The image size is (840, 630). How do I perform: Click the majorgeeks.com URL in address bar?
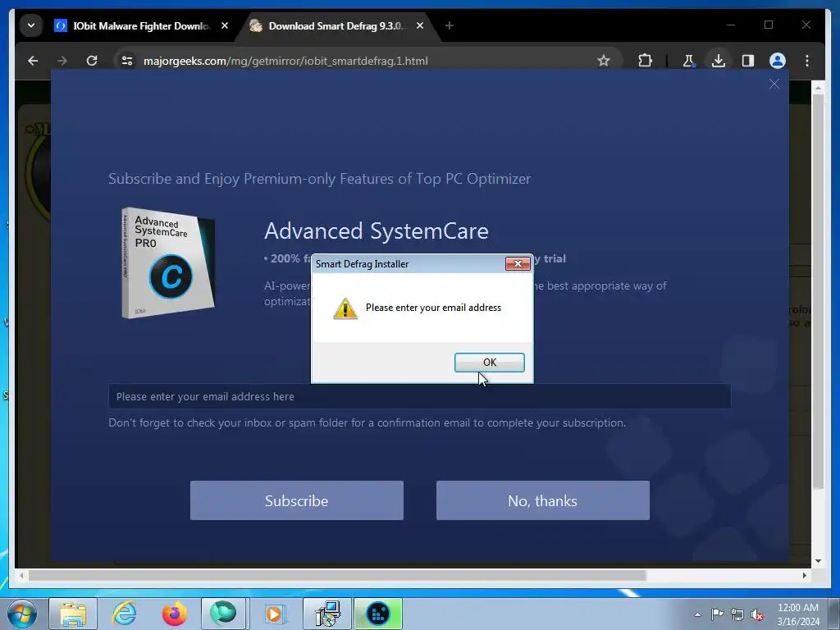click(x=285, y=61)
